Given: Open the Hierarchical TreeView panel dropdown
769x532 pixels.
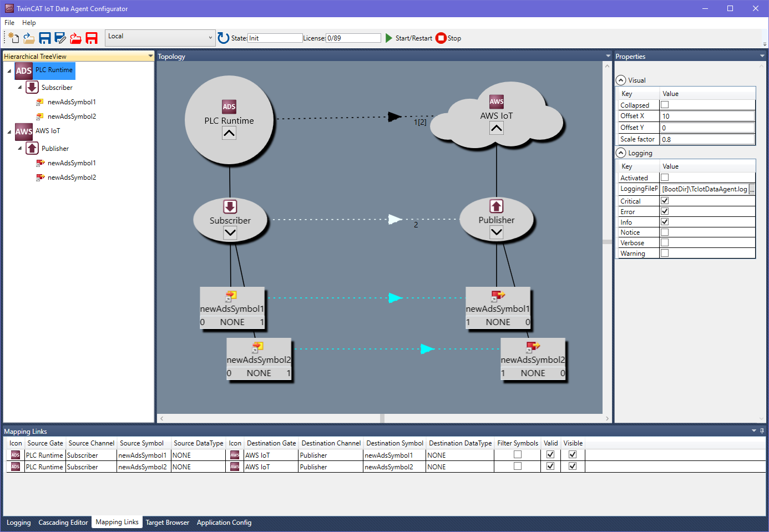Looking at the screenshot, I should (150, 56).
